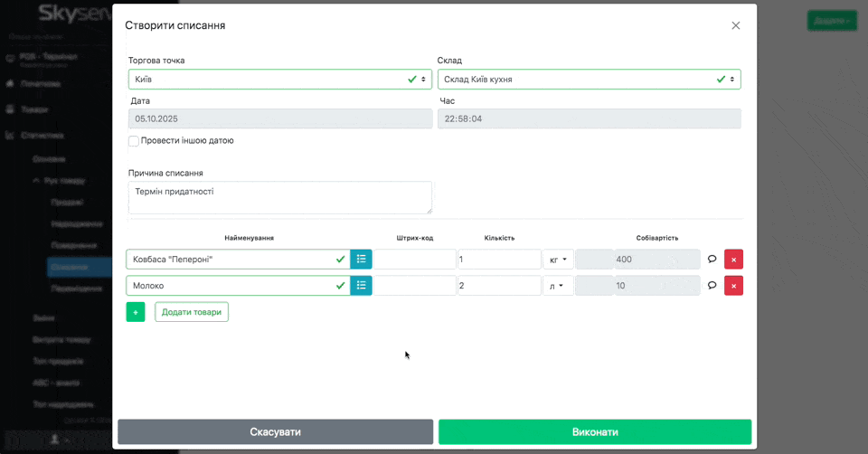The image size is (868, 454).
Task: Delete the Ковбаса "Пепероні" row
Action: (x=733, y=260)
